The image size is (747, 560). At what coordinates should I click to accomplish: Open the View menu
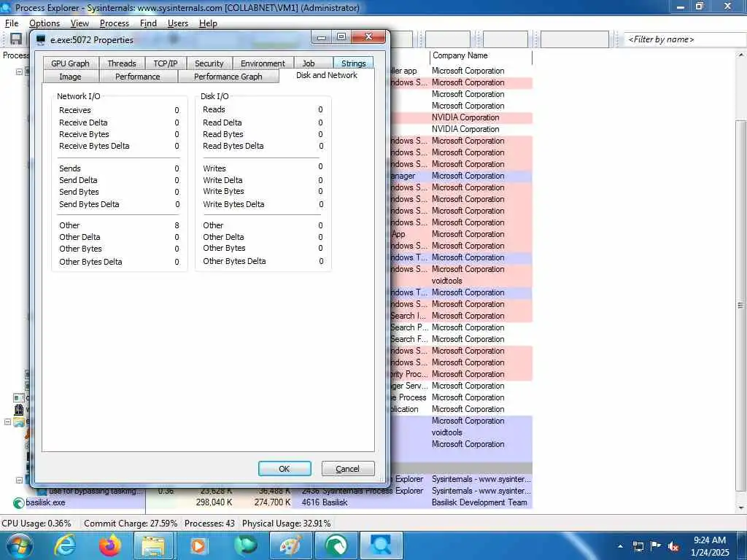[80, 23]
